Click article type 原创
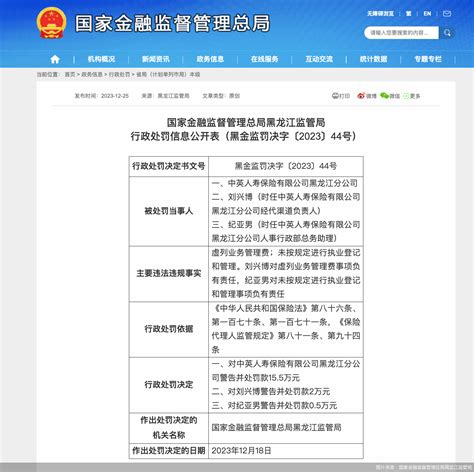The height and width of the screenshot is (472, 474). [234, 96]
